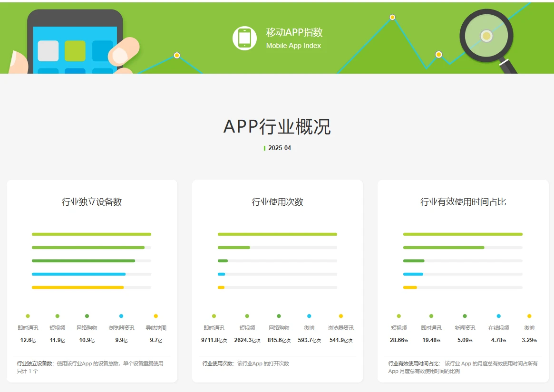Click the 浏览器资讯 blue legend dot
The height and width of the screenshot is (392, 554).
pos(120,316)
